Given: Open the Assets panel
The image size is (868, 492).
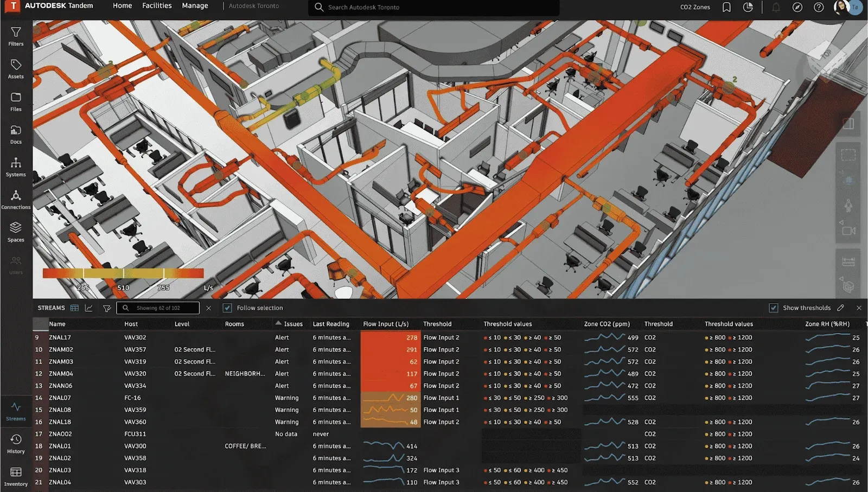Looking at the screenshot, I should [16, 69].
